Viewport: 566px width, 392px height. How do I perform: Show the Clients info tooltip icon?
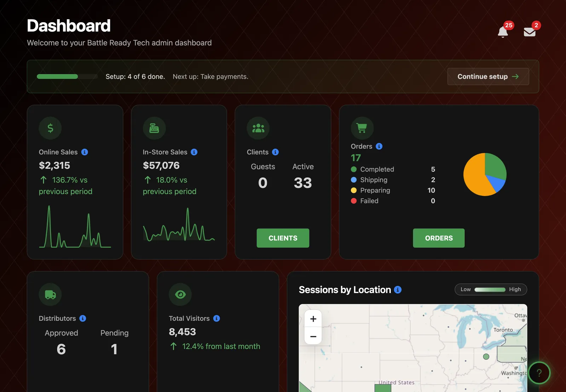tap(276, 152)
